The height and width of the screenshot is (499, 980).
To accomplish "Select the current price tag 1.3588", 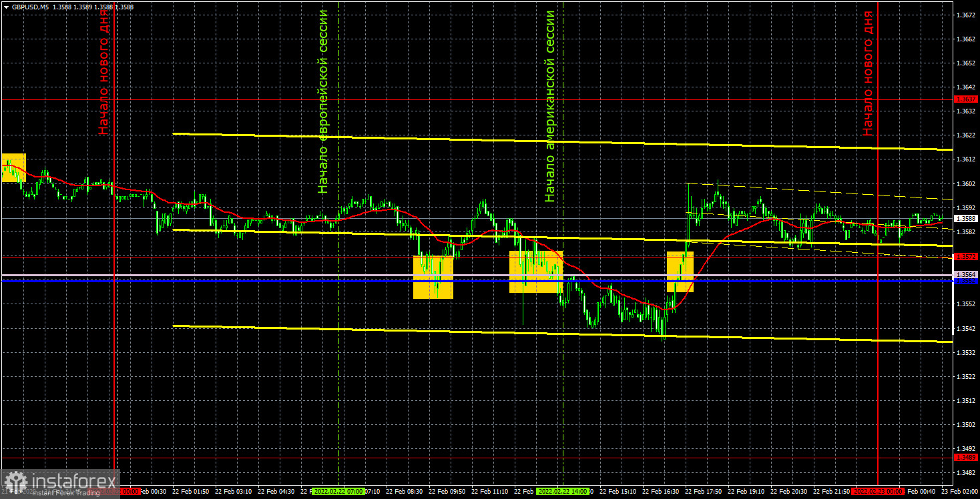I will [x=967, y=218].
